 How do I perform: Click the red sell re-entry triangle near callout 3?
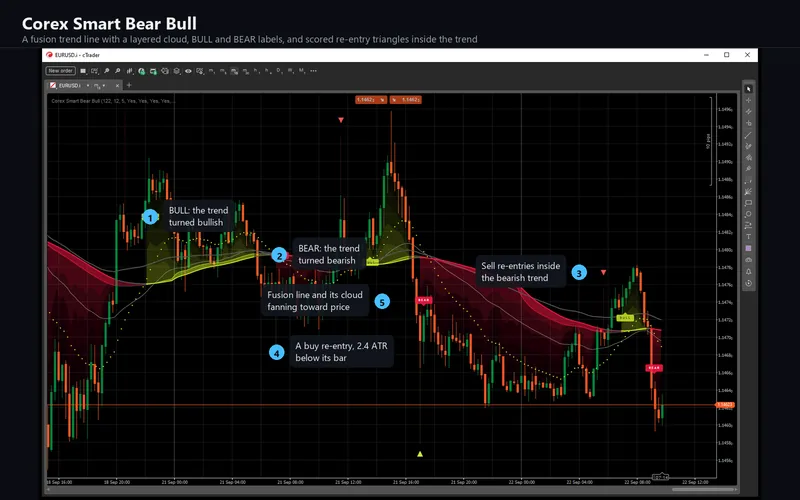604,272
